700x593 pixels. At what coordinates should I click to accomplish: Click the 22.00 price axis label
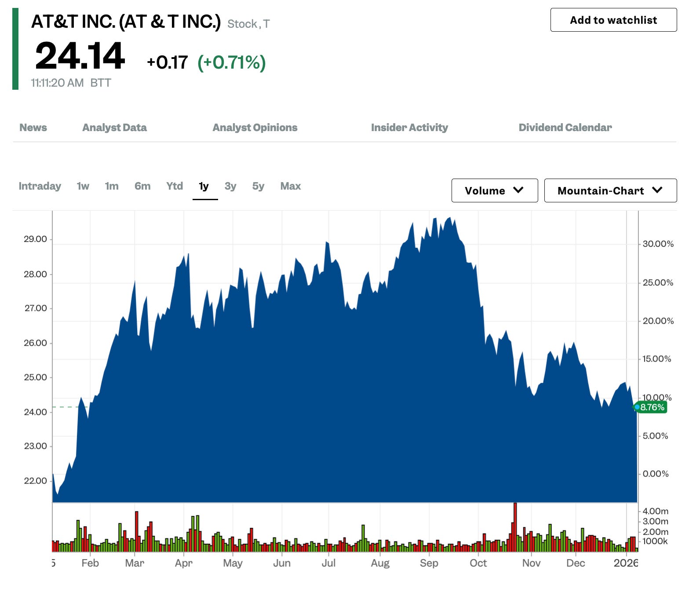[35, 480]
